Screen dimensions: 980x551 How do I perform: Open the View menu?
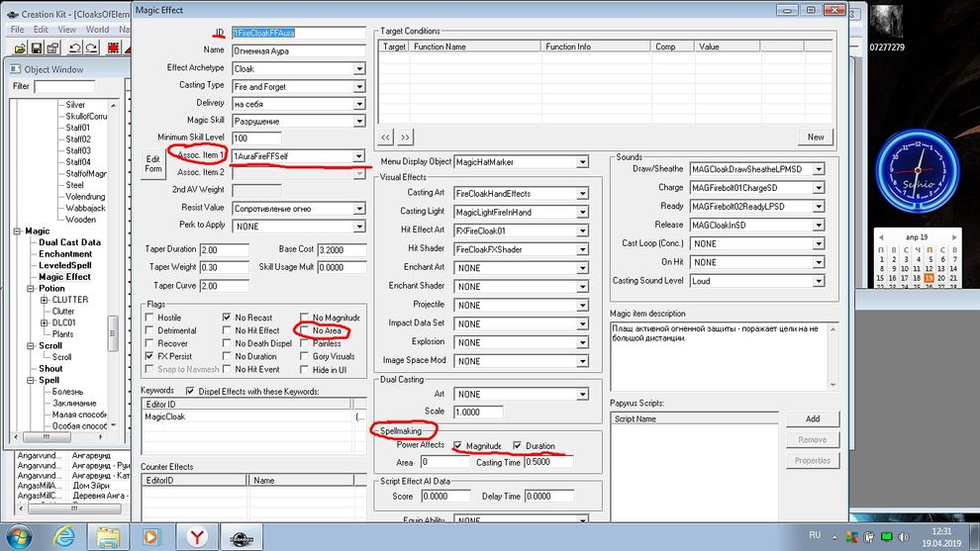[x=68, y=30]
